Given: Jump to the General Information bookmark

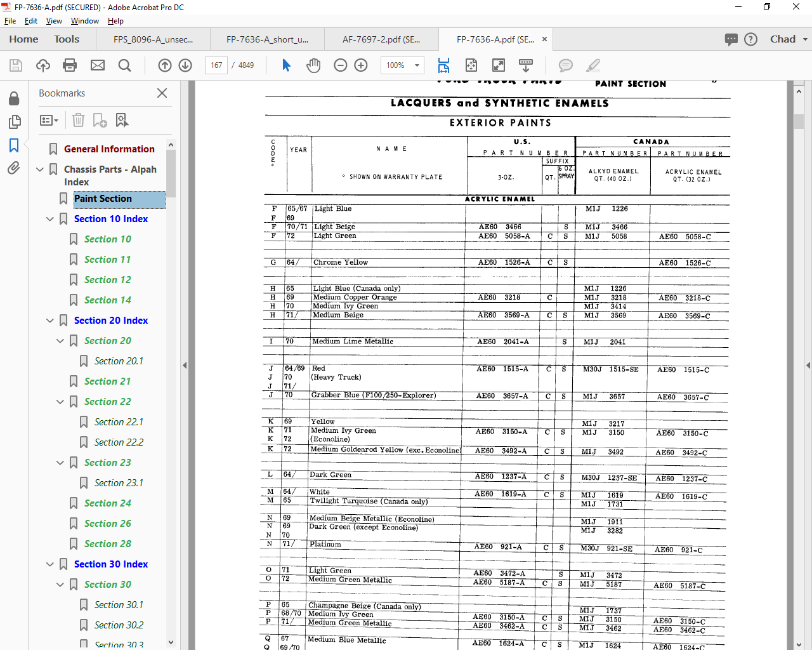Looking at the screenshot, I should 109,149.
